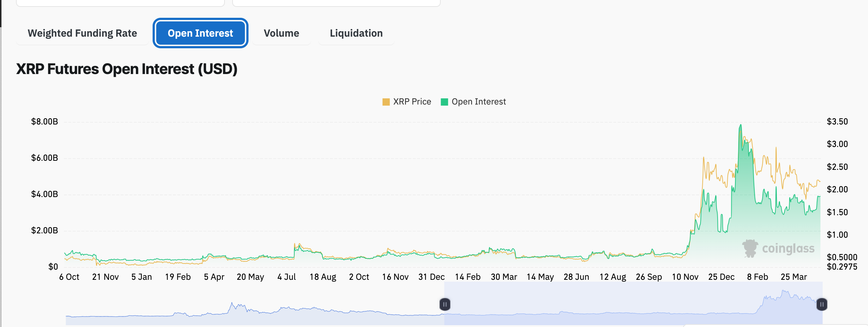Switch to the Weighted Funding Rate tab
The height and width of the screenshot is (327, 868).
point(82,33)
